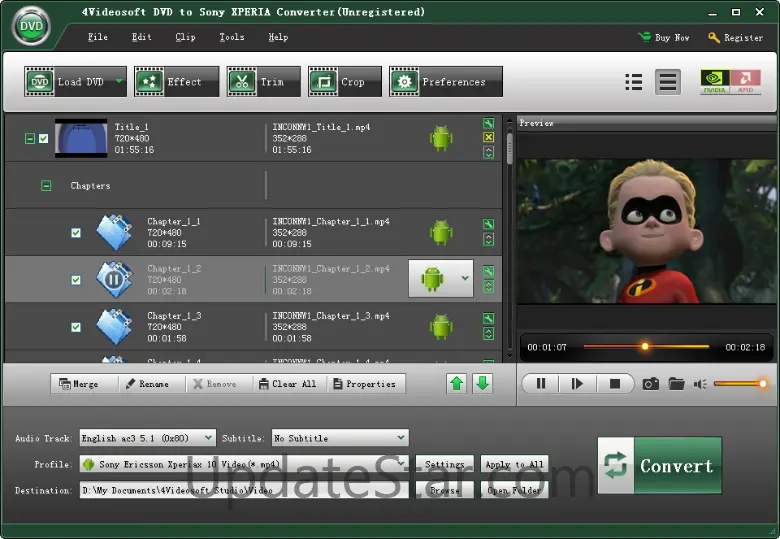Uncheck the Title_1 checkbox
The image size is (780, 539).
pyautogui.click(x=44, y=139)
